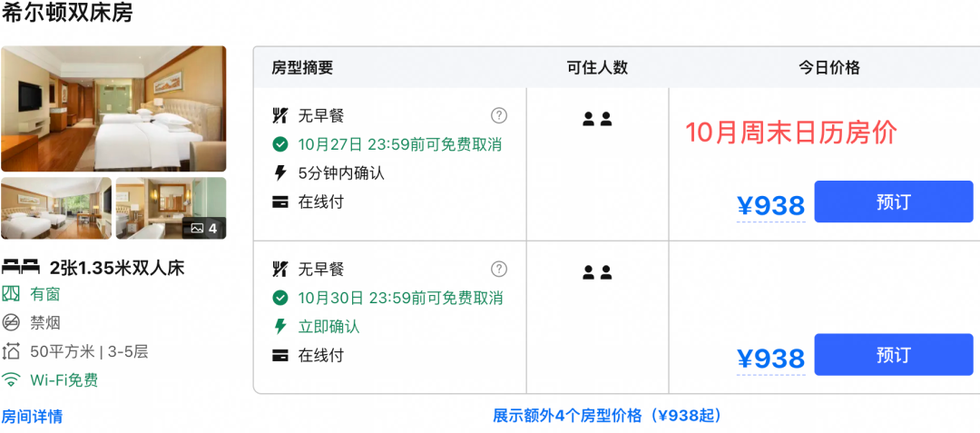980x433 pixels.
Task: Click the black lightning icon beside 5分钟内确认
Action: point(280,173)
